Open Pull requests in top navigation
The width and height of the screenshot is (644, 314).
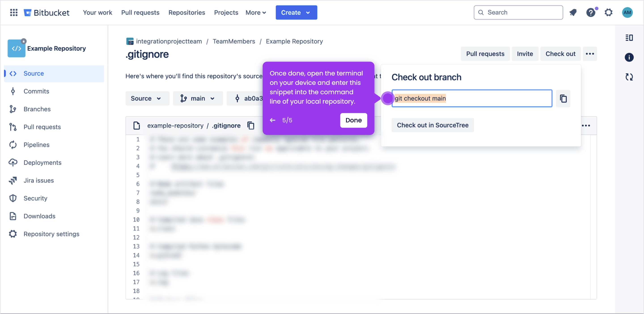point(140,13)
